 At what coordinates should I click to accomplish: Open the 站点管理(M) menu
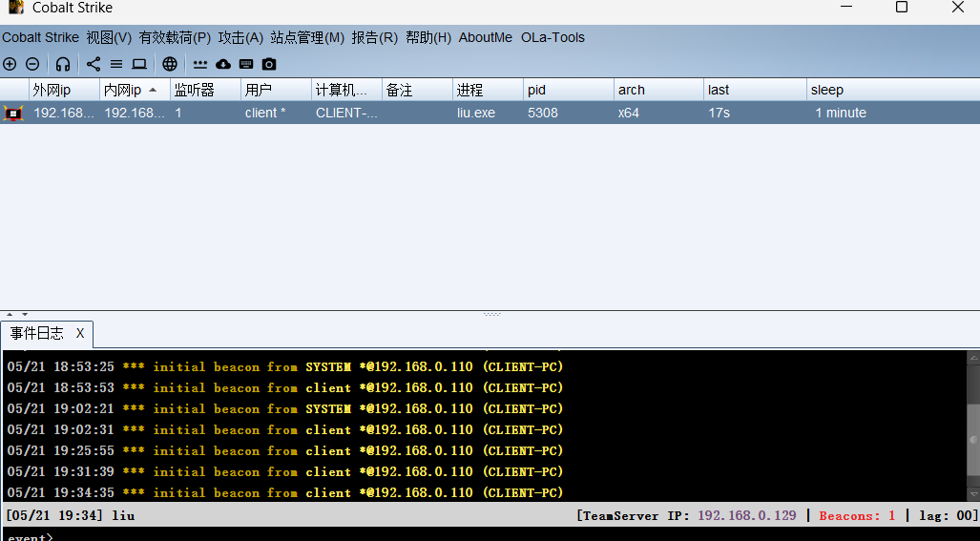pos(307,37)
